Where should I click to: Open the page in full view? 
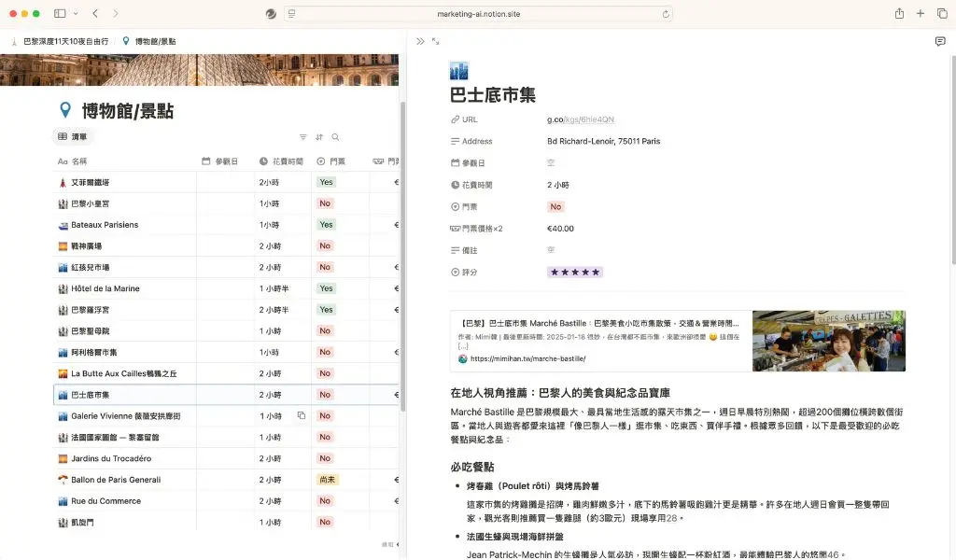point(436,41)
